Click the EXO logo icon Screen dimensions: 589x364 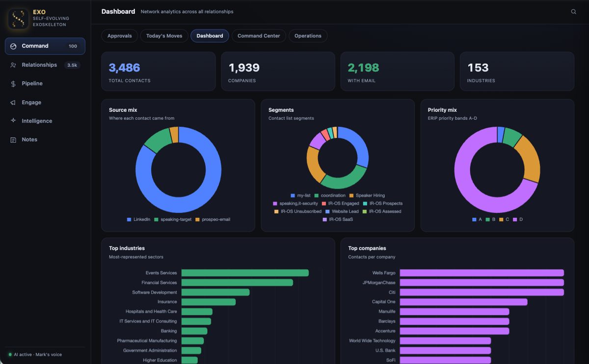point(18,19)
